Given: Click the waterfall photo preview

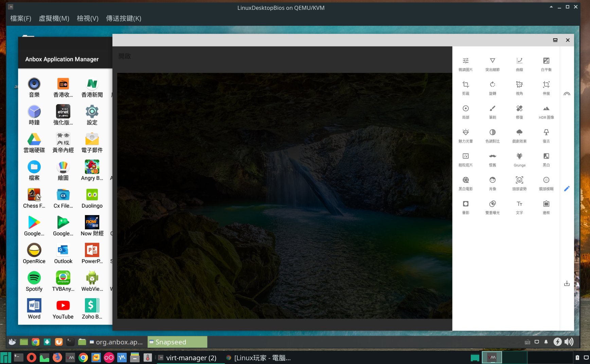Looking at the screenshot, I should tap(284, 196).
